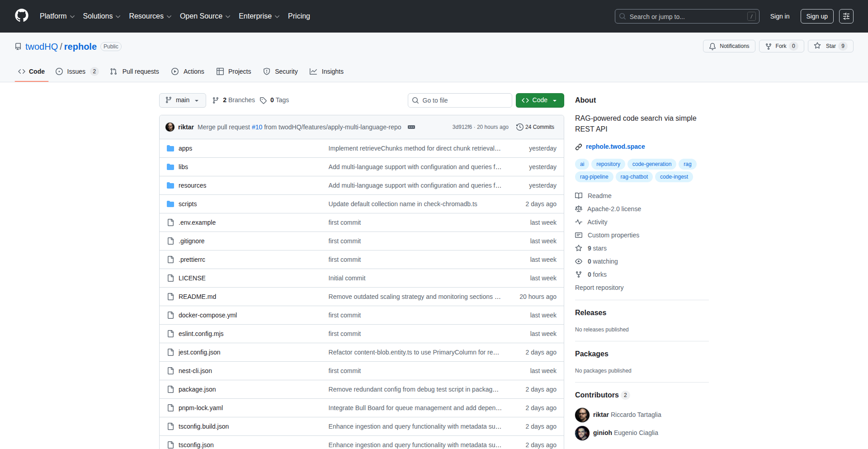Expand the Resources menu

coord(151,16)
